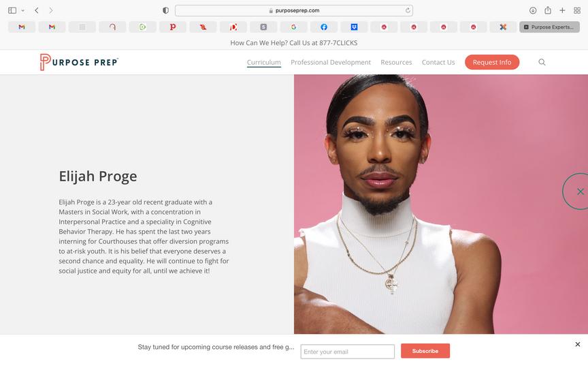This screenshot has width=588, height=368.
Task: Click the Request Info button
Action: click(x=492, y=62)
